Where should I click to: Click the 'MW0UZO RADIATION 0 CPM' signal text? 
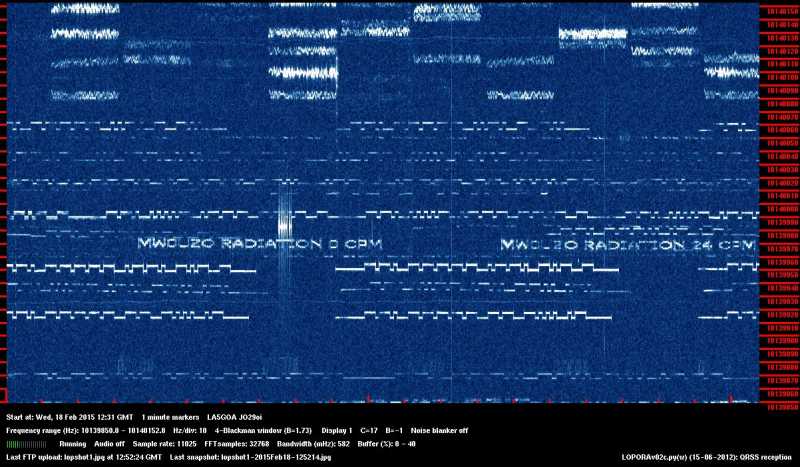click(258, 244)
